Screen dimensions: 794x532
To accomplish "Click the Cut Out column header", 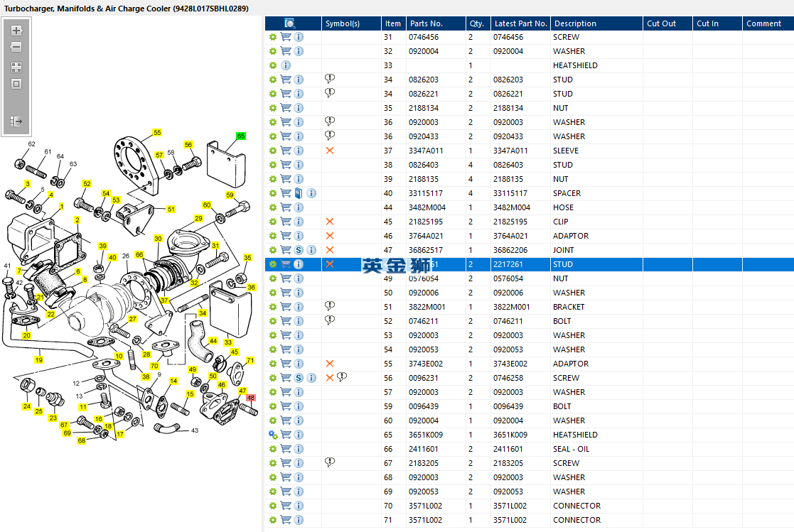I will [x=667, y=23].
